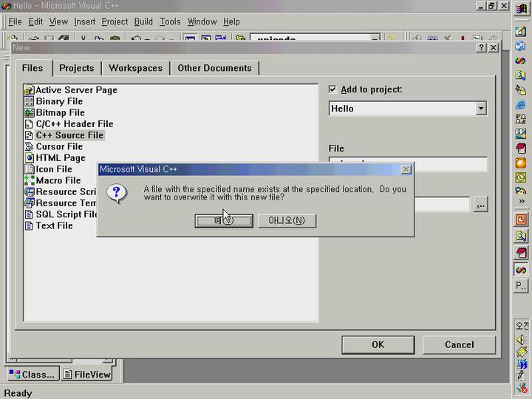This screenshot has height=399, width=532.
Task: Choose Resource Template entry
Action: (61, 203)
